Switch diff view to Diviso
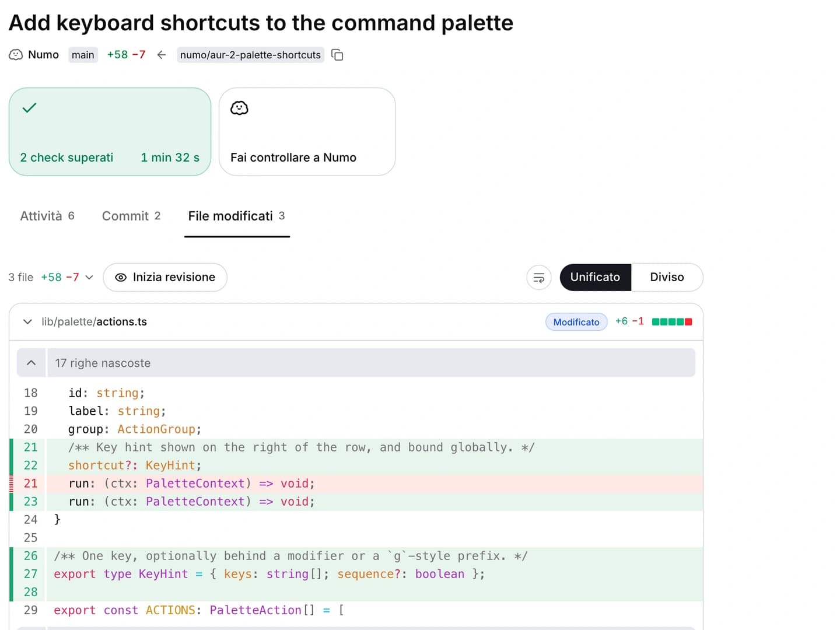This screenshot has height=630, width=840. click(x=667, y=278)
